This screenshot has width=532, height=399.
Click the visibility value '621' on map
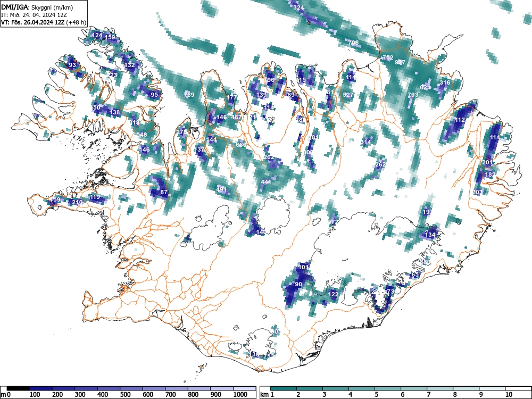[x=425, y=87]
